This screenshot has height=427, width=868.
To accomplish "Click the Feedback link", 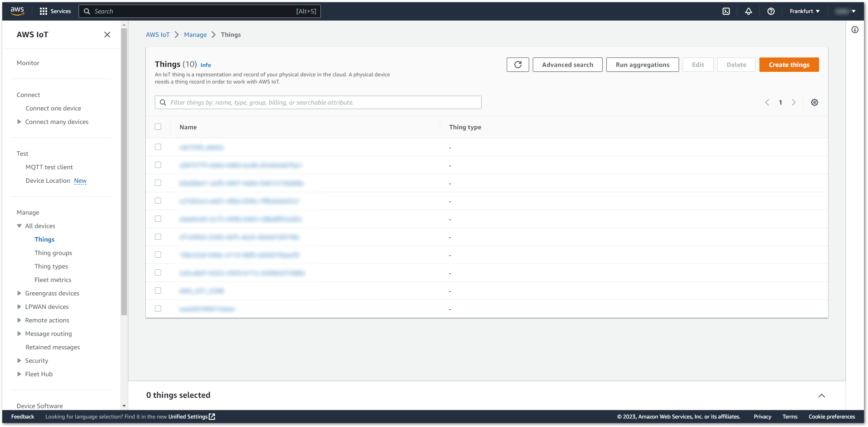I will pyautogui.click(x=22, y=417).
